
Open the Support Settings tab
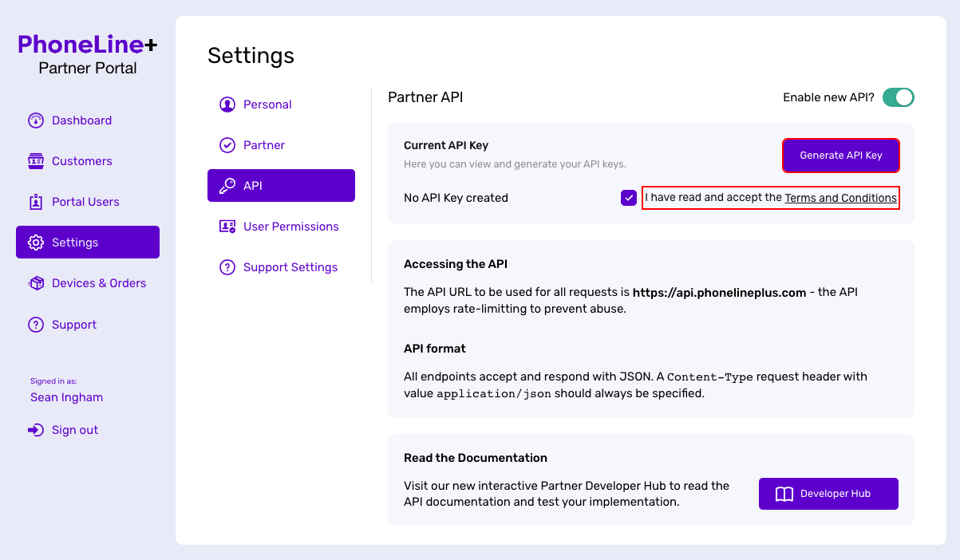click(x=281, y=267)
